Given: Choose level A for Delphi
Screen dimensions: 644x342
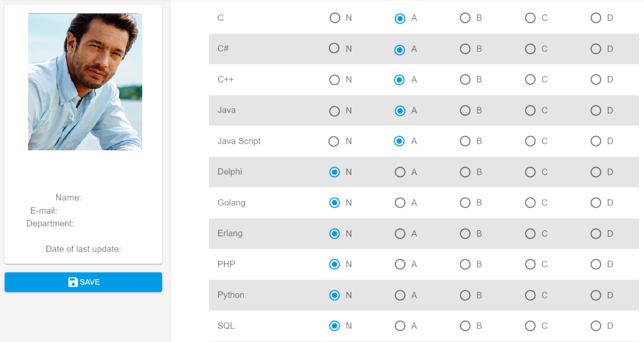Looking at the screenshot, I should pyautogui.click(x=400, y=172).
